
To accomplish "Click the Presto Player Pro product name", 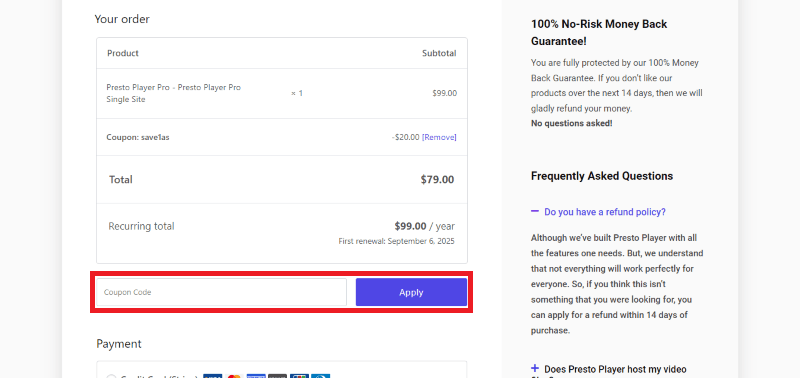I will point(173,93).
